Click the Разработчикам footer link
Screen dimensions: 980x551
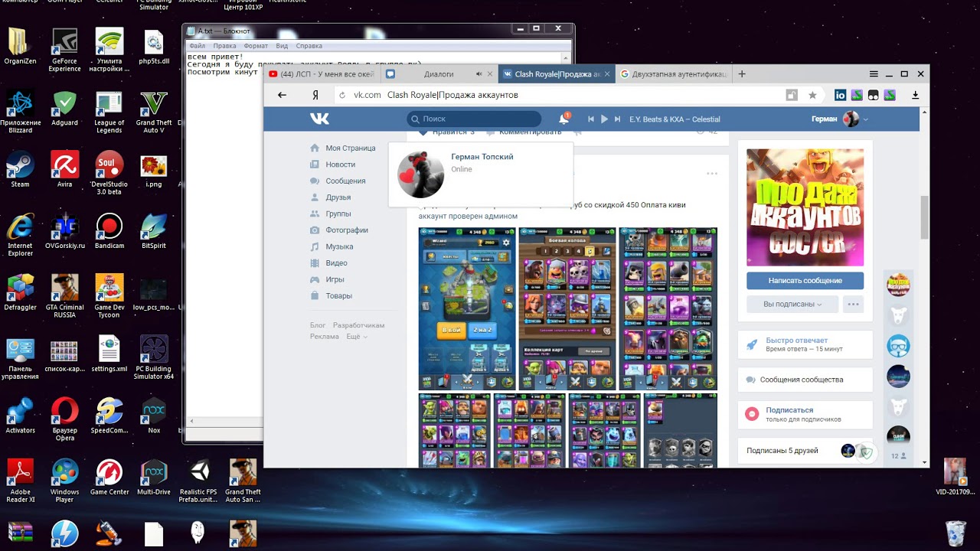[359, 325]
